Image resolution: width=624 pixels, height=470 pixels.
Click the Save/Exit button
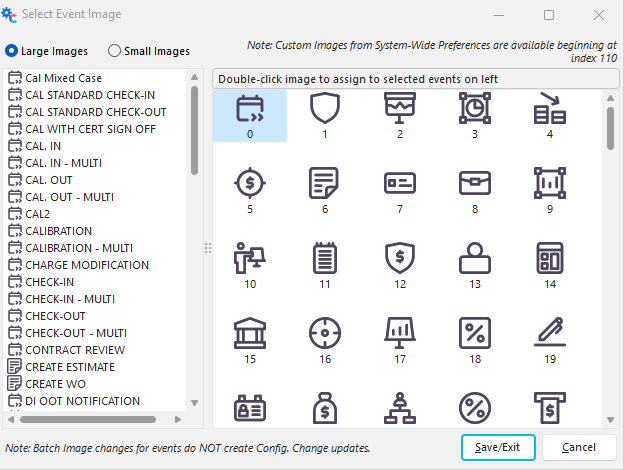[x=498, y=446]
